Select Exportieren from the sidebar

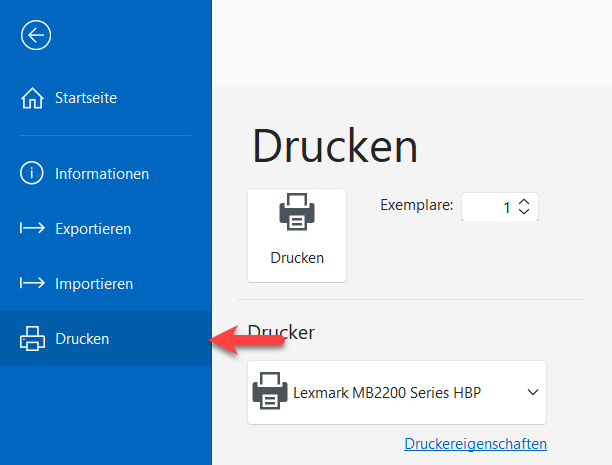pos(93,229)
